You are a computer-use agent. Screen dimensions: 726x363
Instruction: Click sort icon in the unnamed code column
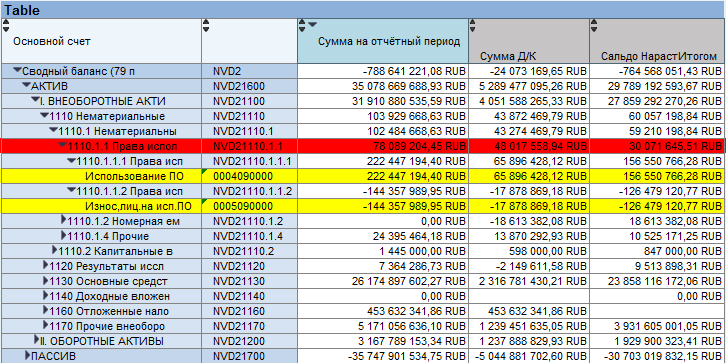tap(206, 25)
